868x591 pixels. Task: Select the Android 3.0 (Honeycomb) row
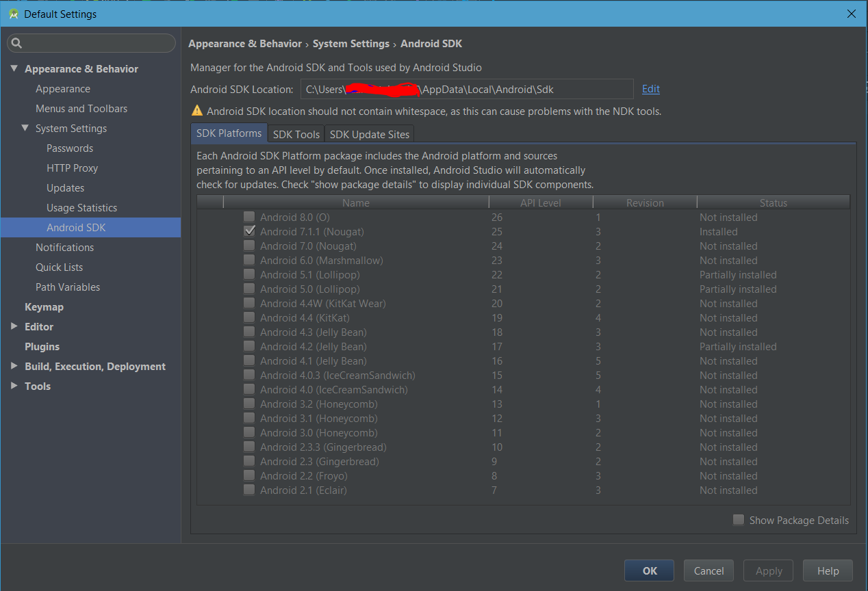tap(524, 432)
